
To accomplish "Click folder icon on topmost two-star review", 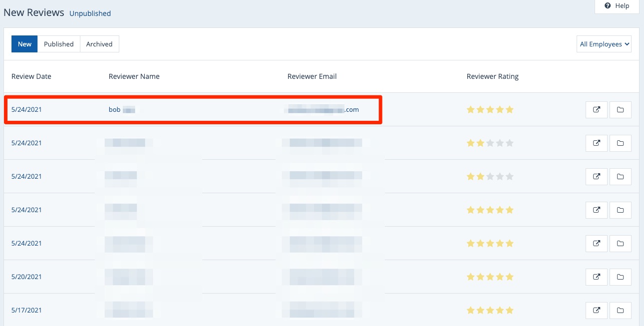I will [620, 143].
